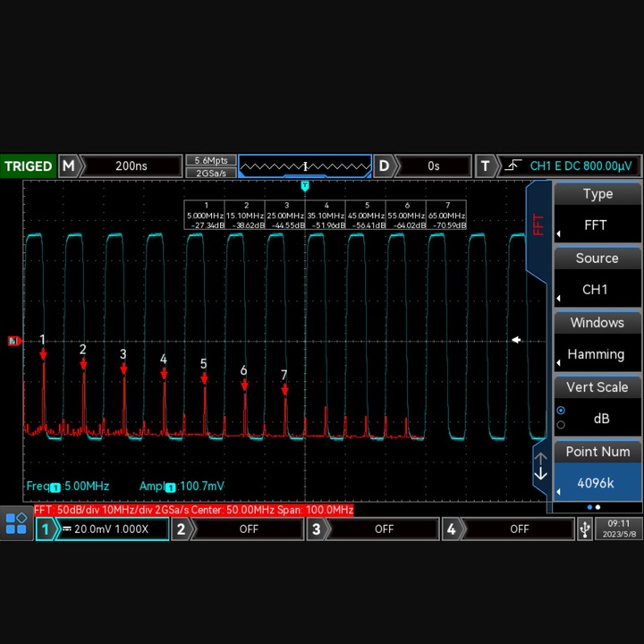Image resolution: width=644 pixels, height=644 pixels.
Task: Click the CH1 E DC 800.00µV trigger info
Action: (x=580, y=166)
